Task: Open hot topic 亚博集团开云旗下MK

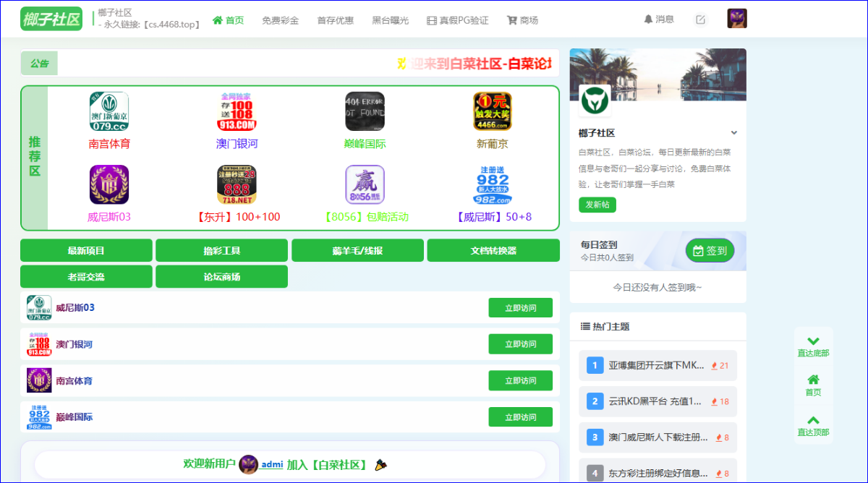Action: pos(658,365)
